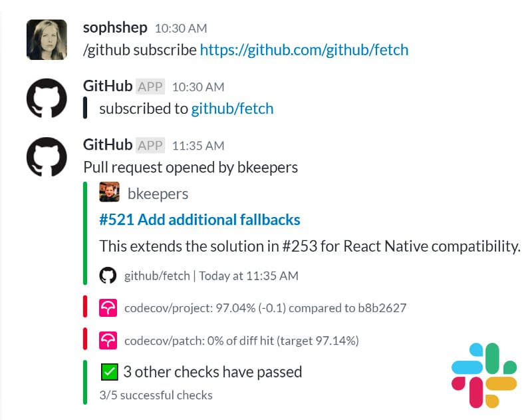Click the green checkmark icon

point(109,371)
